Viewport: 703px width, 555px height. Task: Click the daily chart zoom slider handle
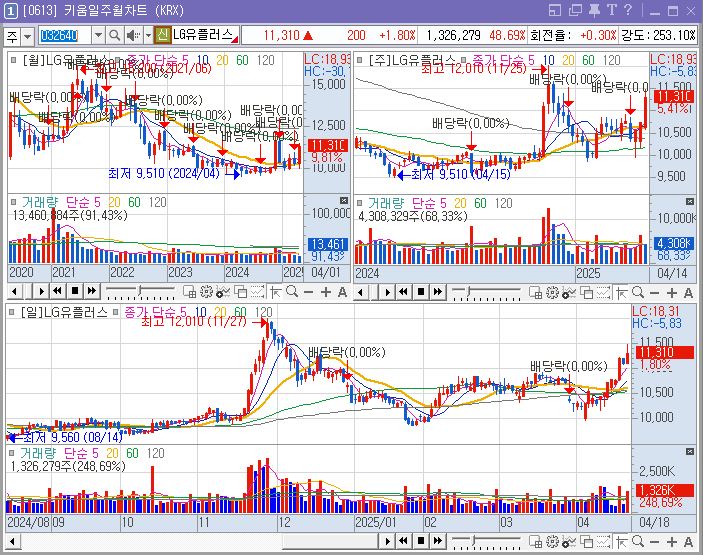click(473, 541)
